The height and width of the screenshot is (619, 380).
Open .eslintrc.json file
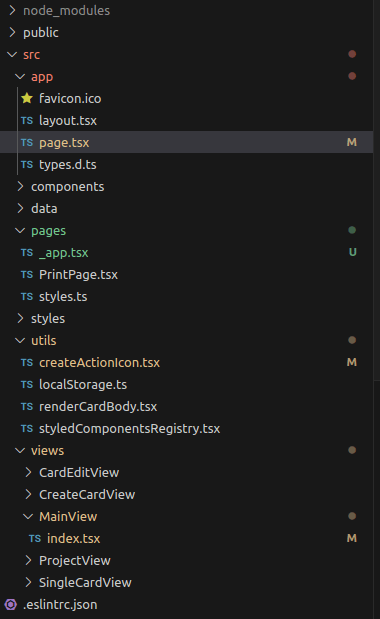coord(60,604)
